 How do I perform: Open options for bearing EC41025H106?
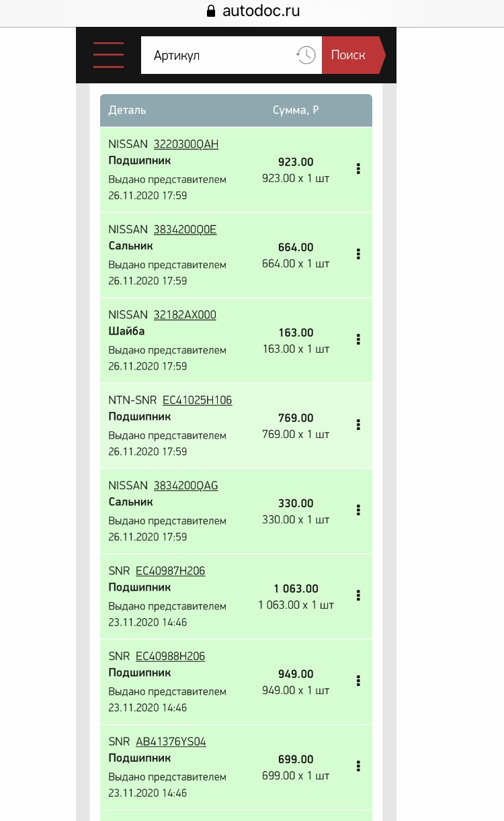pyautogui.click(x=359, y=425)
